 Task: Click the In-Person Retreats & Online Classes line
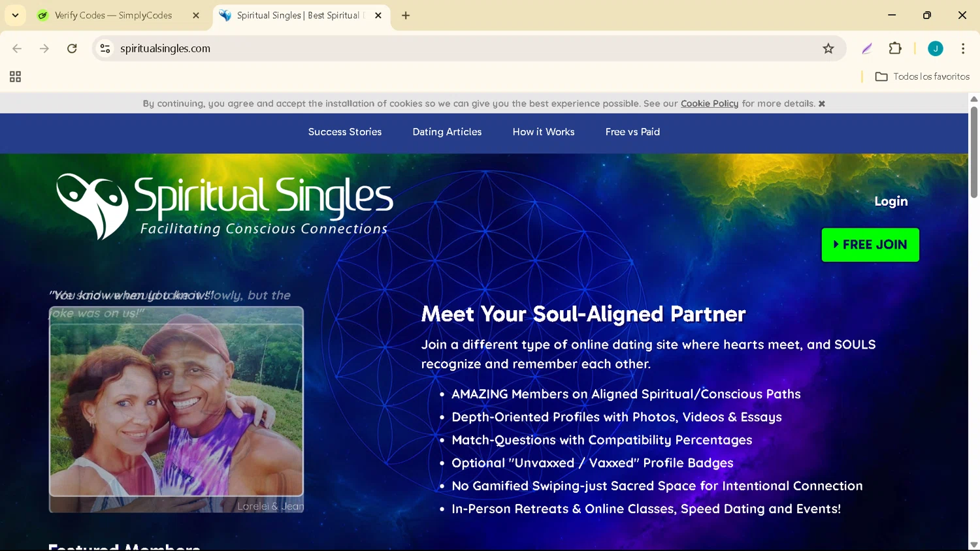pos(646,509)
